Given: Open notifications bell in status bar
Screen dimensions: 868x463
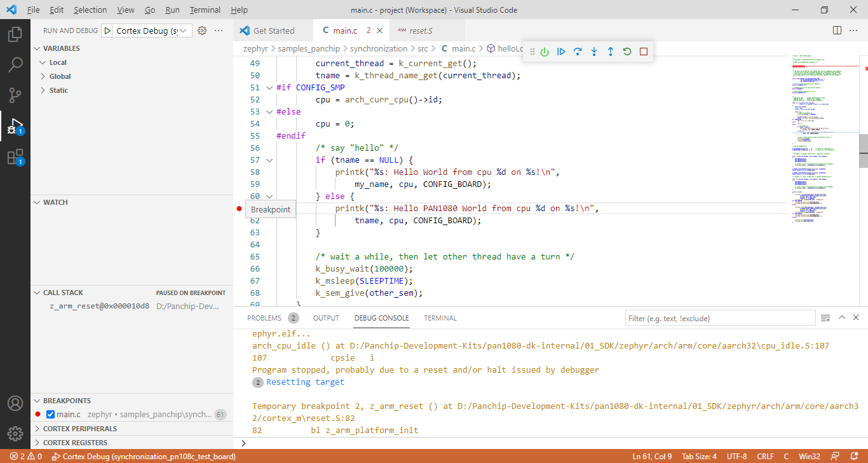Looking at the screenshot, I should coord(854,457).
